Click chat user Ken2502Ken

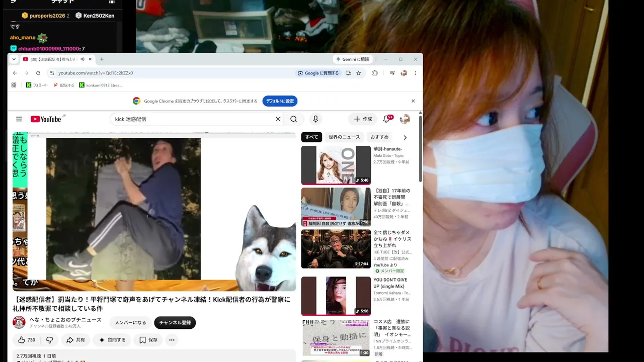99,16
